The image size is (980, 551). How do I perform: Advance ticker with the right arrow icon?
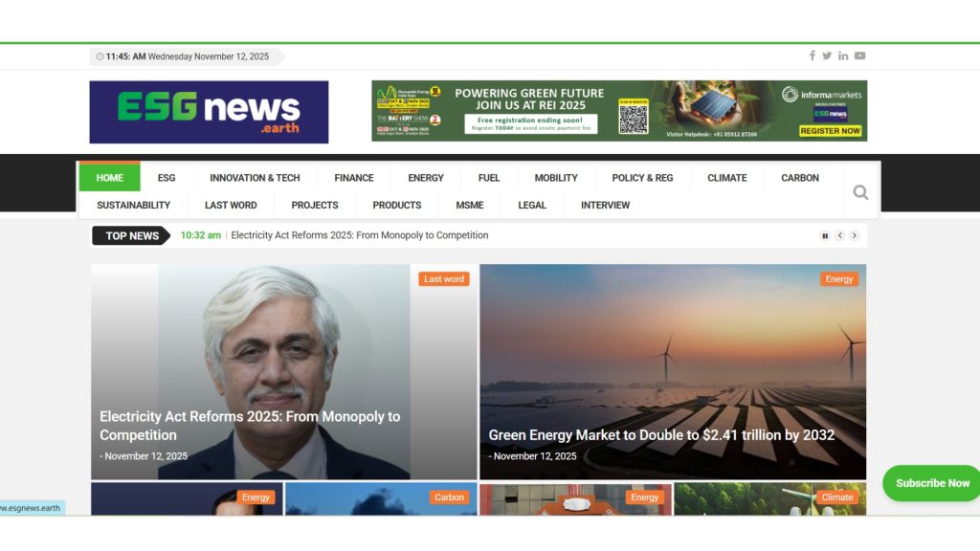[855, 235]
